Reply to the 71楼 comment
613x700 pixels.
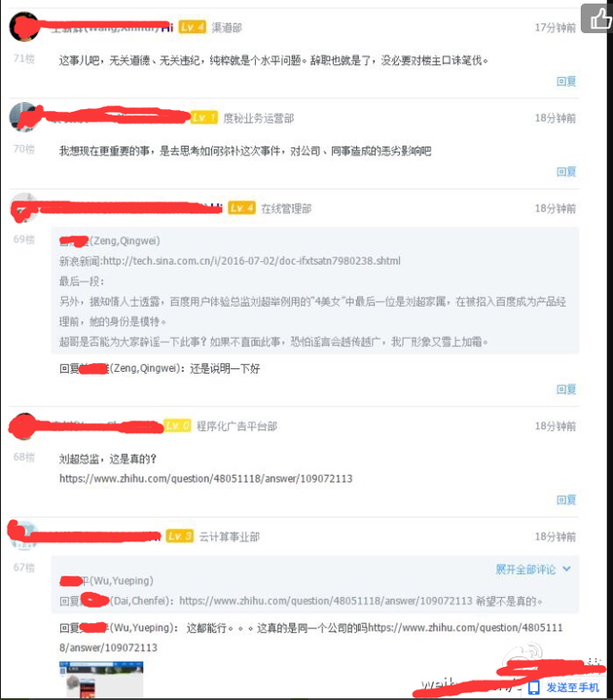[x=566, y=81]
